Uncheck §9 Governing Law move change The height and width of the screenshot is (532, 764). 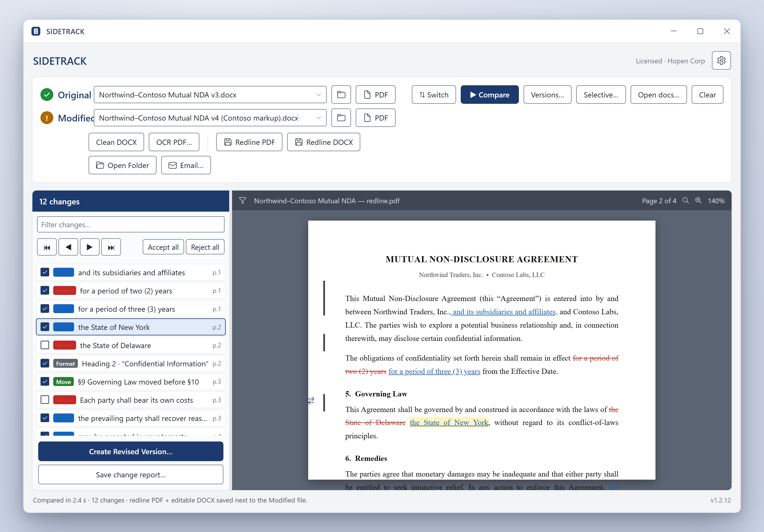click(x=45, y=382)
